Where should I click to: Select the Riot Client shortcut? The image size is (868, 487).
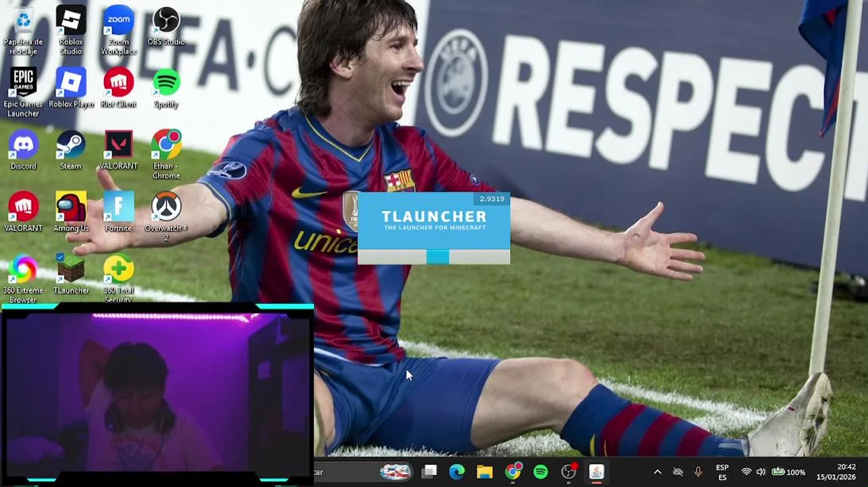click(x=118, y=88)
